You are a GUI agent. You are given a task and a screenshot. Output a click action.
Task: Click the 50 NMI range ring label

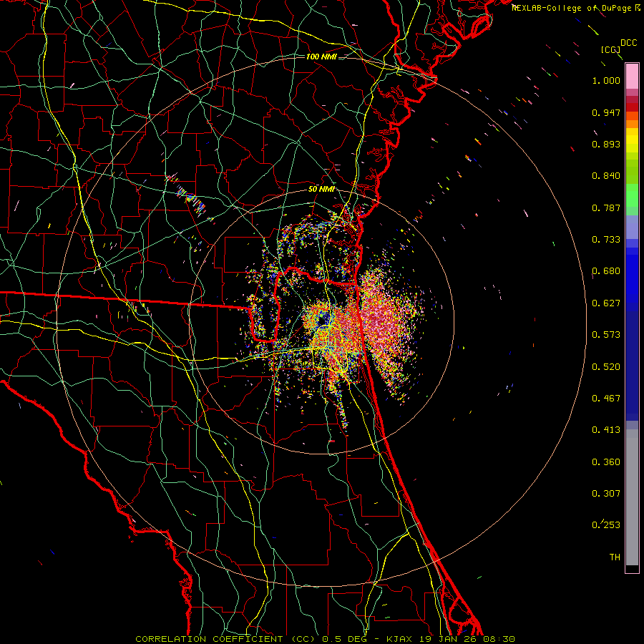pos(321,190)
